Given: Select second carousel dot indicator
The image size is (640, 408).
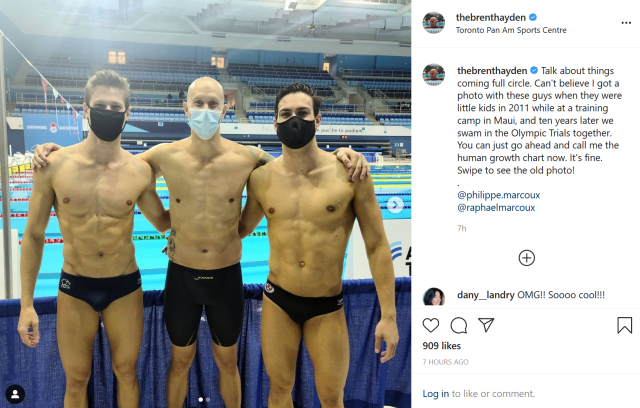Looking at the screenshot, I should [208, 400].
